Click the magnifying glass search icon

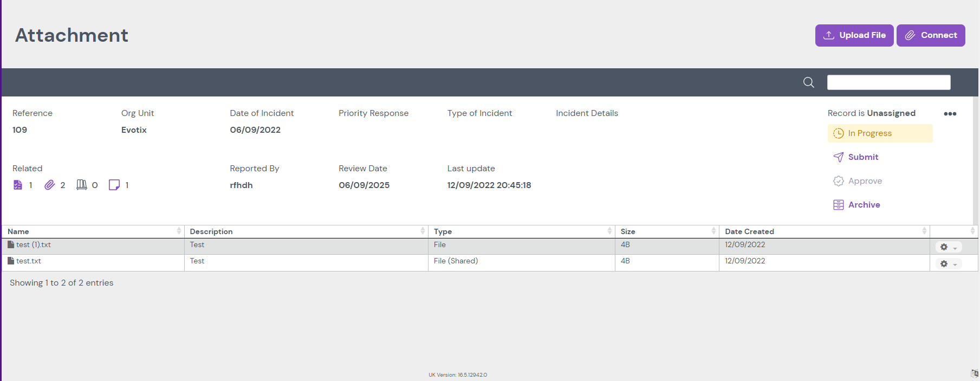pyautogui.click(x=808, y=82)
